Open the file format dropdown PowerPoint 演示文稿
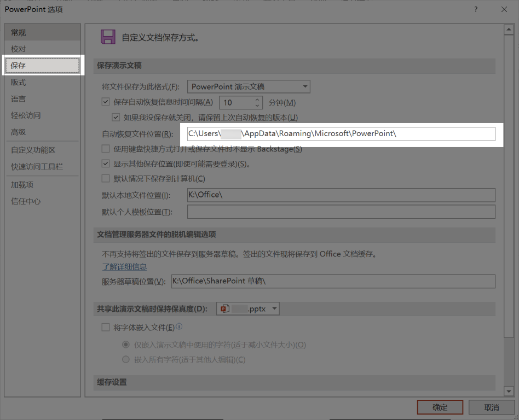This screenshot has height=420, width=519. [249, 86]
